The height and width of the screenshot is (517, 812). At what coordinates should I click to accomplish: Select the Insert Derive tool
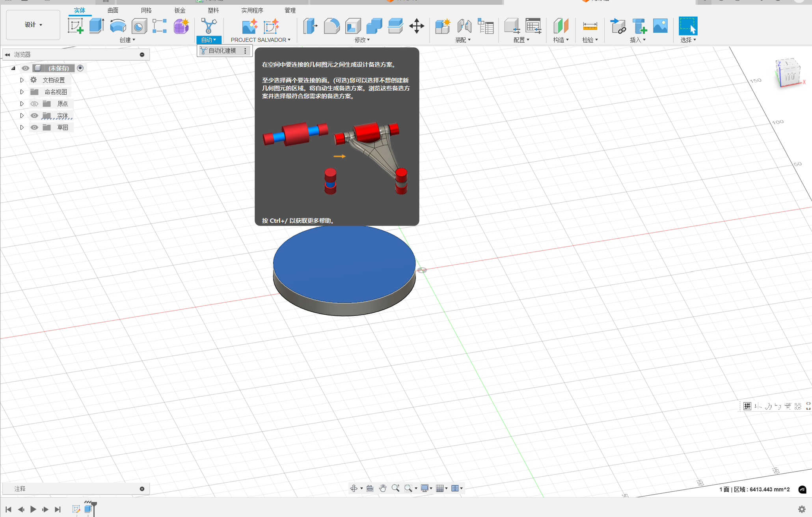618,26
